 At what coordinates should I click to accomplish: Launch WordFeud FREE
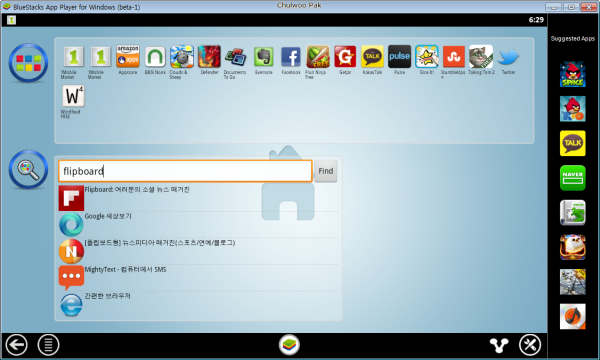click(73, 96)
